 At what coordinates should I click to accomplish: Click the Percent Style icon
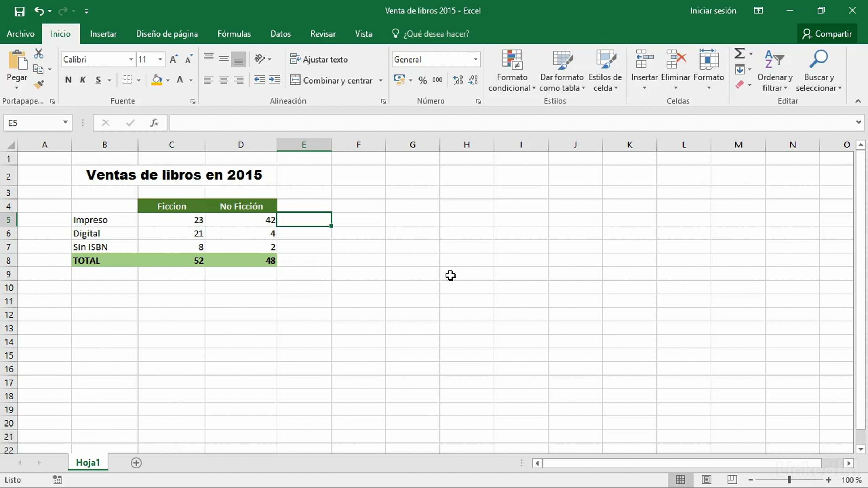422,80
